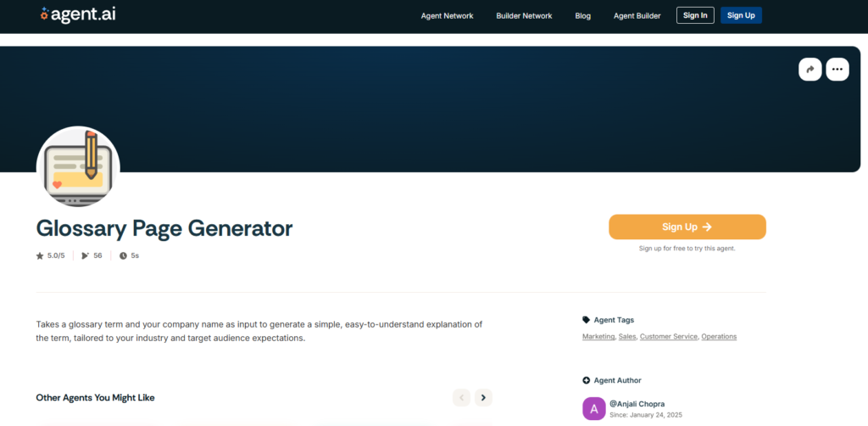
Task: Open the Blog page
Action: click(582, 15)
